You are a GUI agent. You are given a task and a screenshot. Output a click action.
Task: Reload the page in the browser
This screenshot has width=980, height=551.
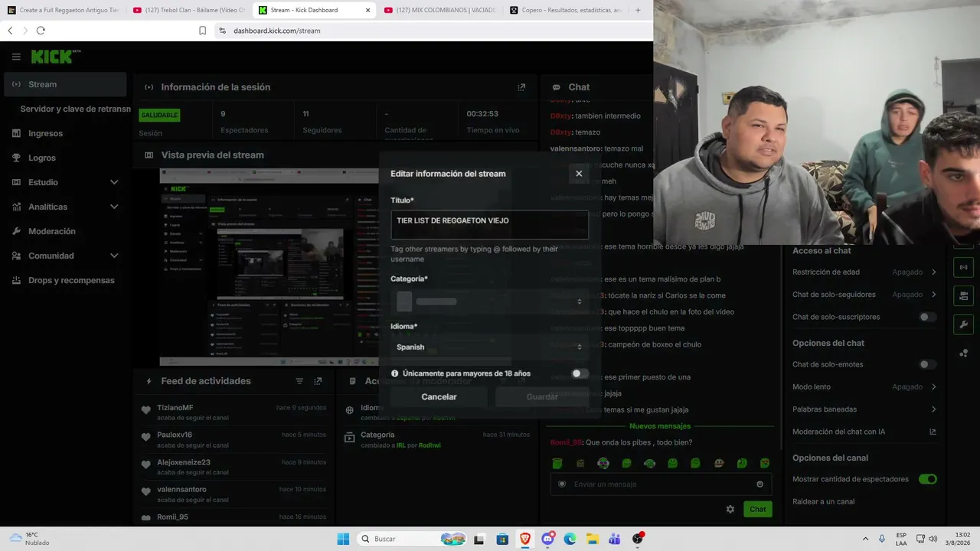(41, 31)
